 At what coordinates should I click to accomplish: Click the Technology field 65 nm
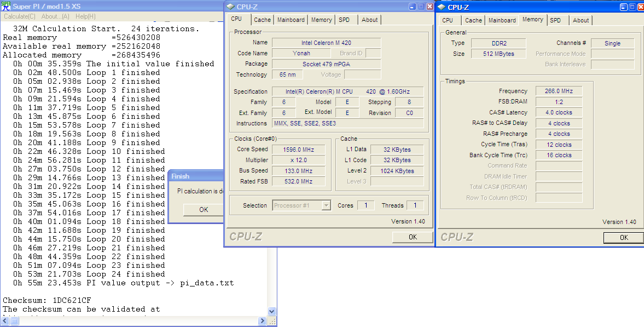tap(287, 74)
